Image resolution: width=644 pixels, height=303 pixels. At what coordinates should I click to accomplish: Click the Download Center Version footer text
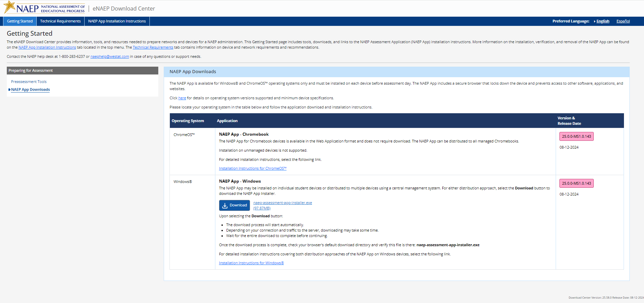point(606,298)
